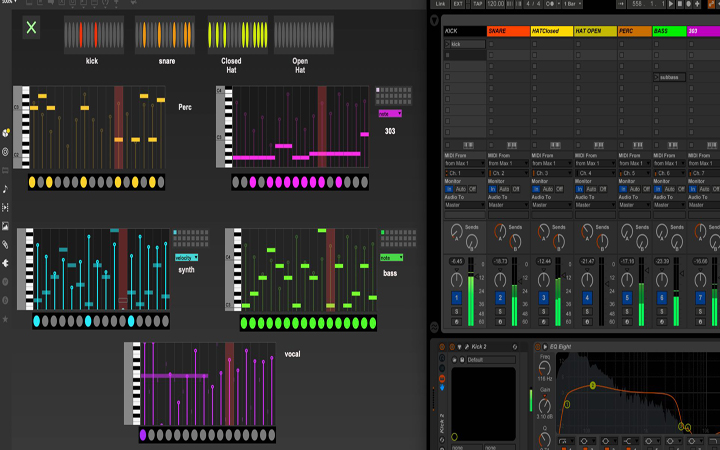Arm track 4 for recording
720x450 pixels.
click(587, 322)
